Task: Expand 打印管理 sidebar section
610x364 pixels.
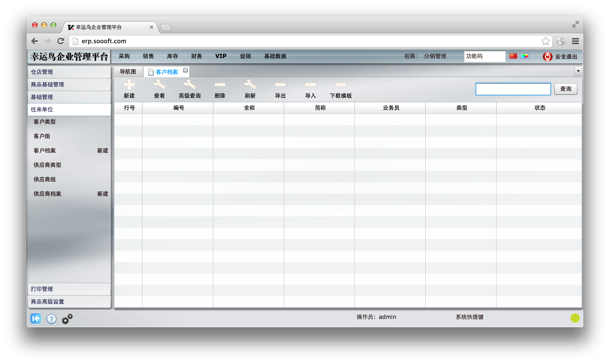Action: pos(69,289)
